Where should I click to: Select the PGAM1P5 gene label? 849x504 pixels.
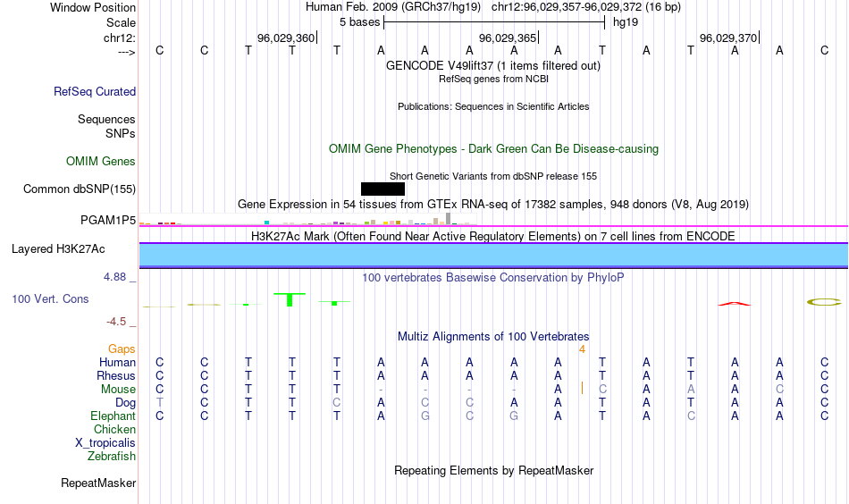pos(108,221)
